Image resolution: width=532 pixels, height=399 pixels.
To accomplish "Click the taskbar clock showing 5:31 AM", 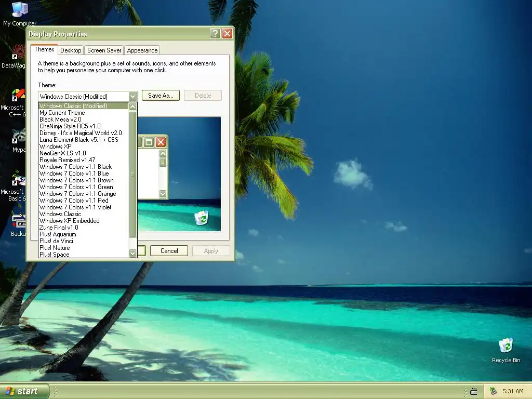I will (513, 392).
